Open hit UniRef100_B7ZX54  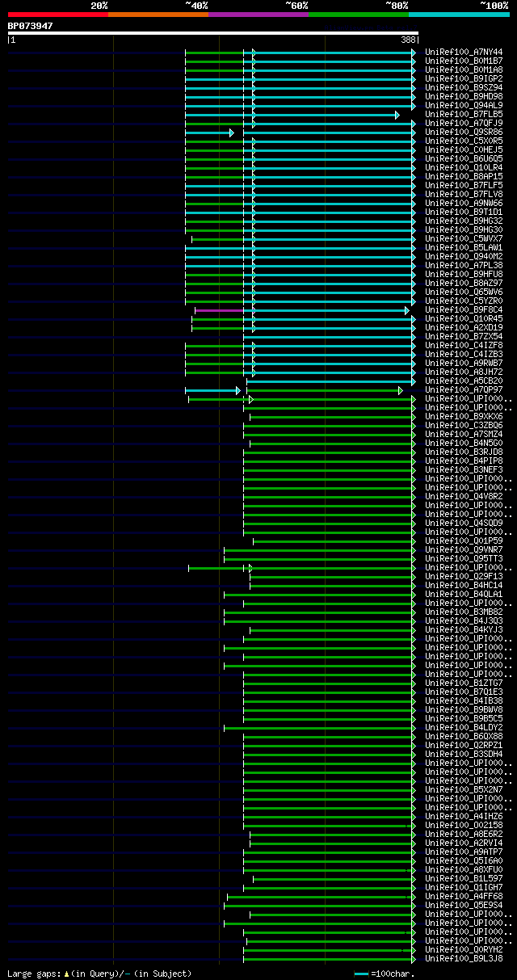464,336
